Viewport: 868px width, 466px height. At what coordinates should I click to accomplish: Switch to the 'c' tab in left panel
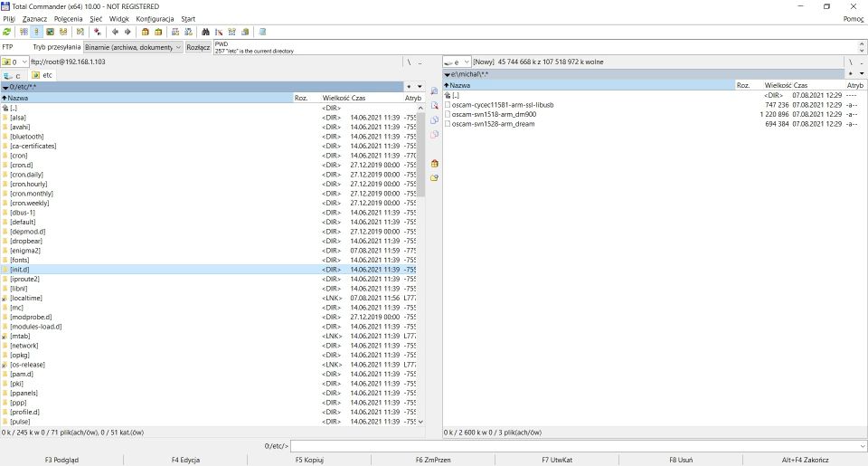tap(15, 75)
